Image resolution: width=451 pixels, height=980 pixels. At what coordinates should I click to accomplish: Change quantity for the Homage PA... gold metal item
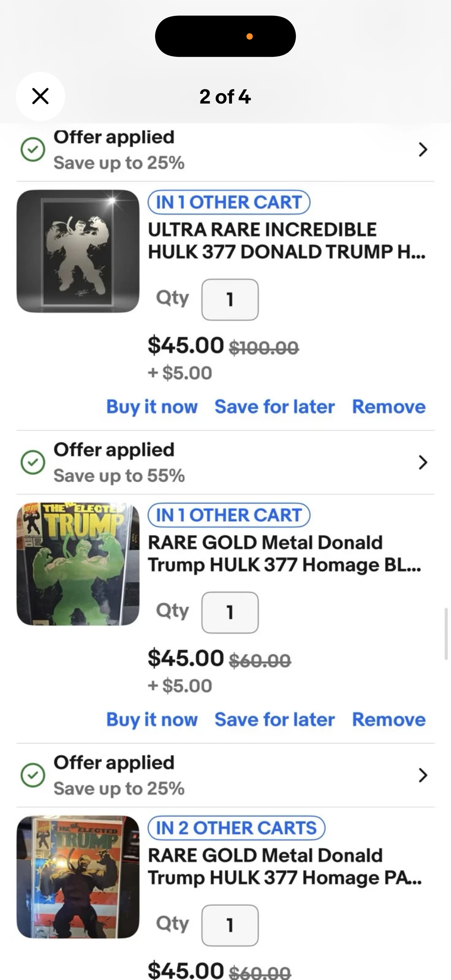[230, 925]
